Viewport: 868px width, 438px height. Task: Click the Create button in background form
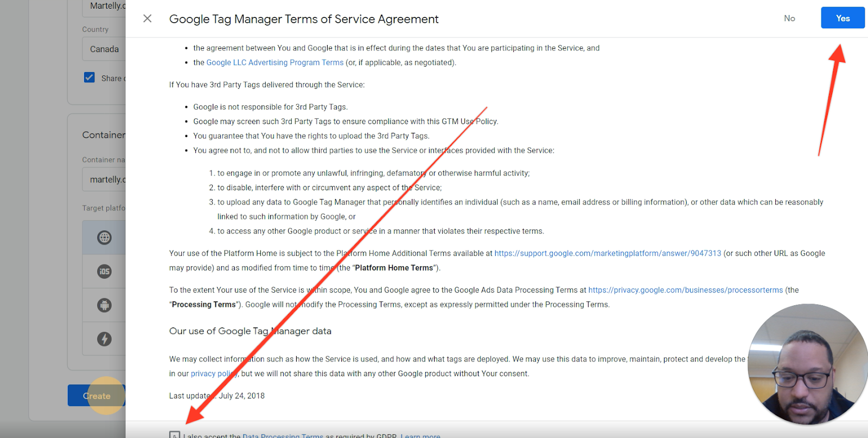coord(97,396)
